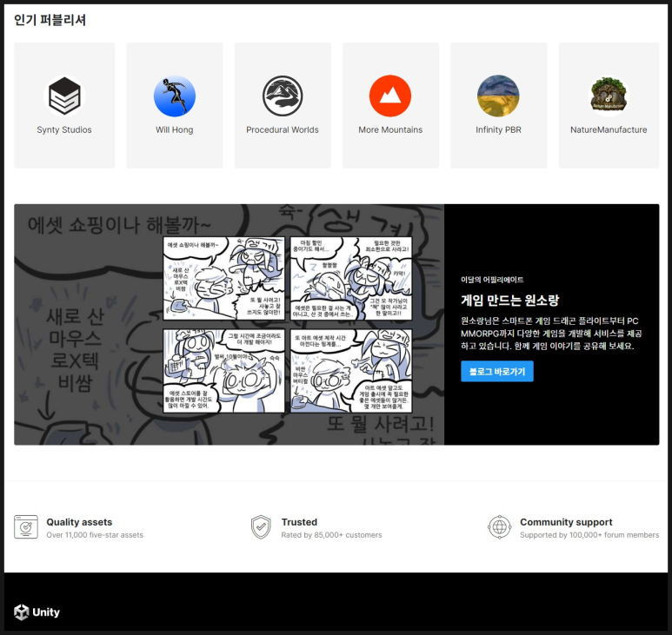
Task: Open the comic strip banner image
Action: [230, 325]
